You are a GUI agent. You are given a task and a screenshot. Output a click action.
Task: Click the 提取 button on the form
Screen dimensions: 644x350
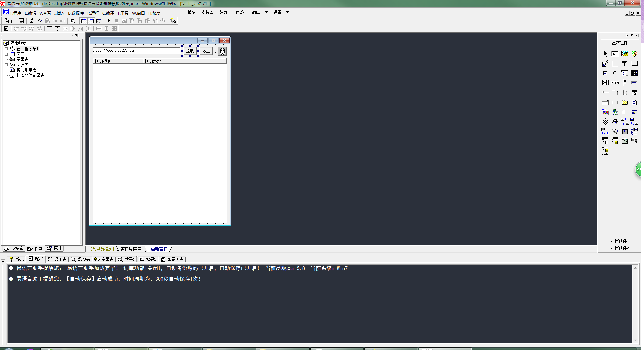[x=190, y=51]
